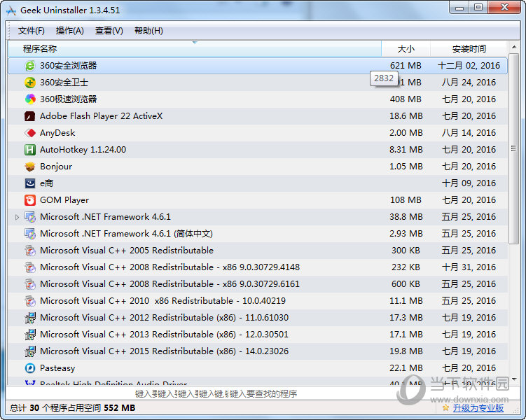Open the 文件(F) menu
The image size is (526, 420).
32,31
